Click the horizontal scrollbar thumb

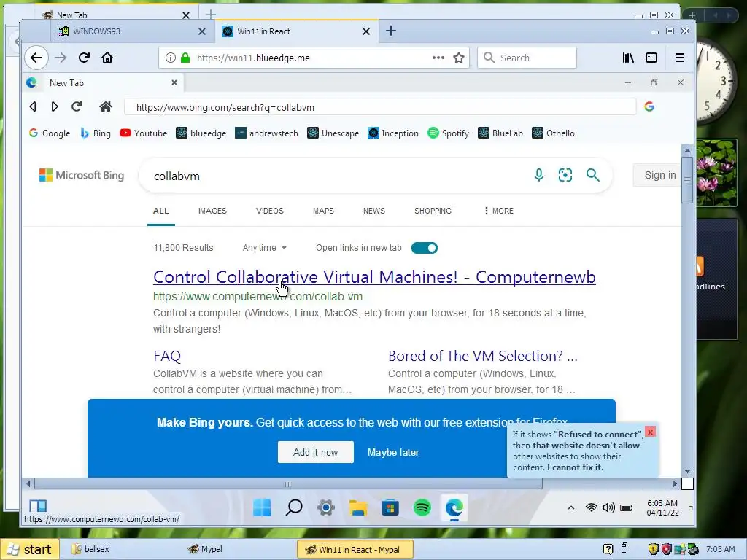287,484
